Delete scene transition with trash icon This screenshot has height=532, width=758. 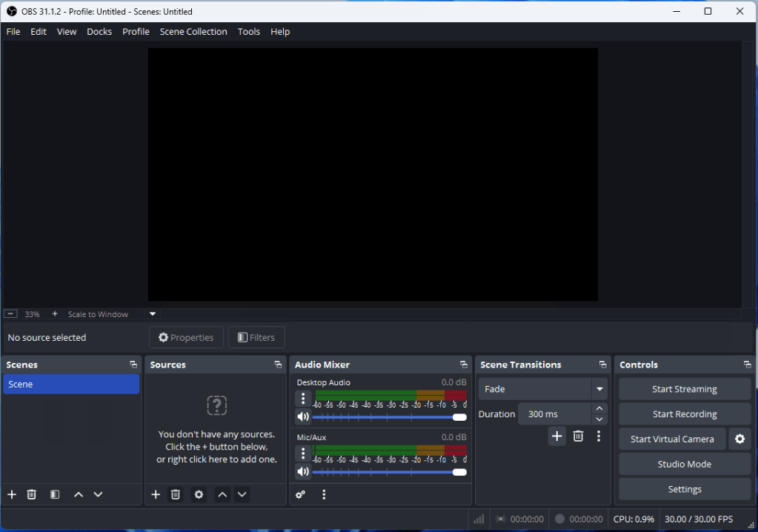(x=578, y=436)
